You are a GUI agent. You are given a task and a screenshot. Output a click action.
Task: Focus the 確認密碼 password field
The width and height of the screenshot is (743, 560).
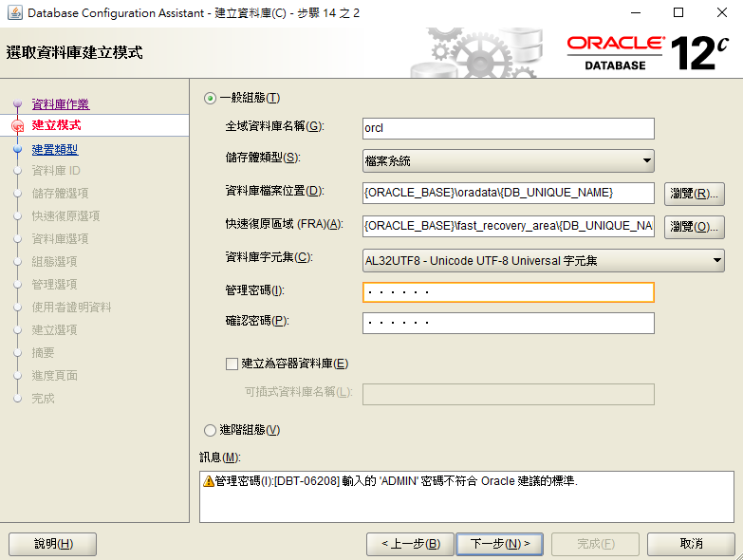pyautogui.click(x=508, y=323)
